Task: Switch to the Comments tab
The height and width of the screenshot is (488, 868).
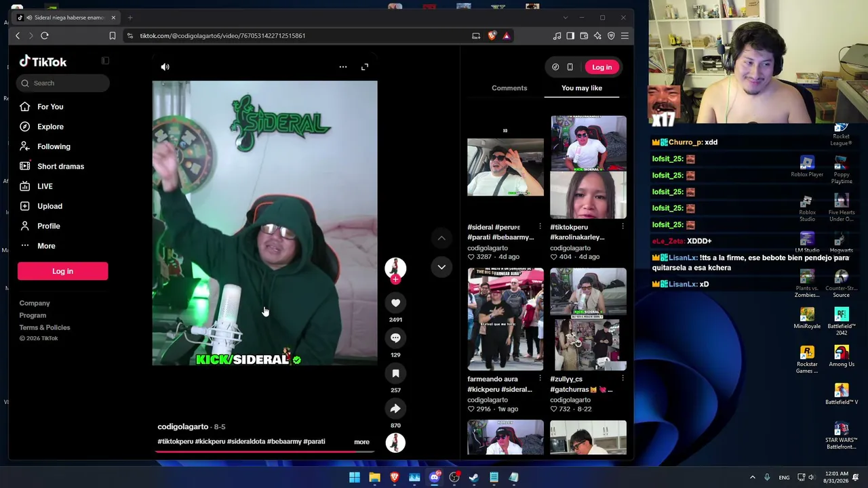Action: (x=509, y=88)
